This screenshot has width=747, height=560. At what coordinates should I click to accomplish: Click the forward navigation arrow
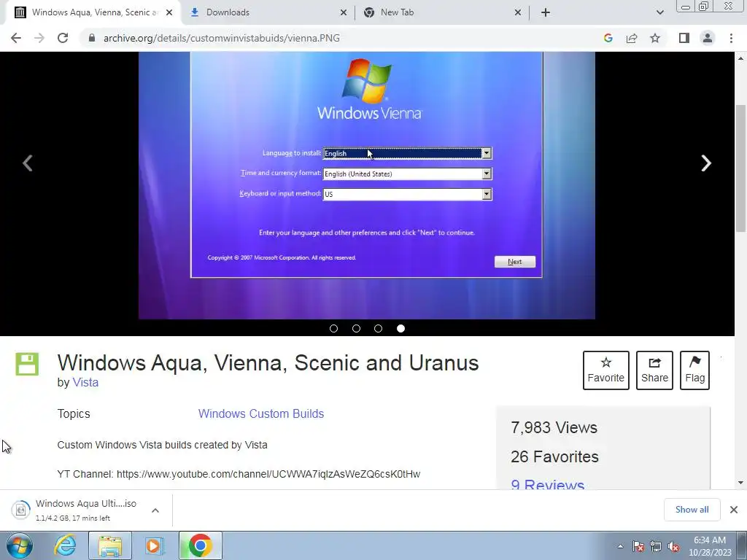[39, 38]
